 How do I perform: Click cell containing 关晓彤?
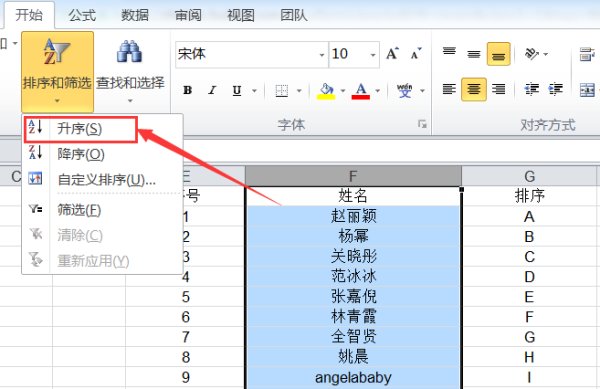[x=353, y=256]
